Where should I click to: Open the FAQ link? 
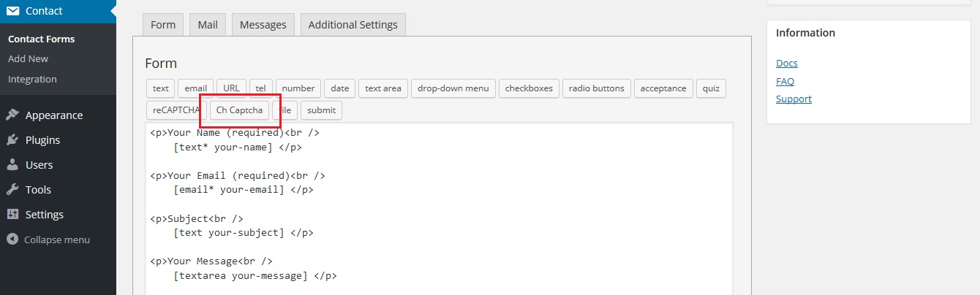tap(785, 81)
